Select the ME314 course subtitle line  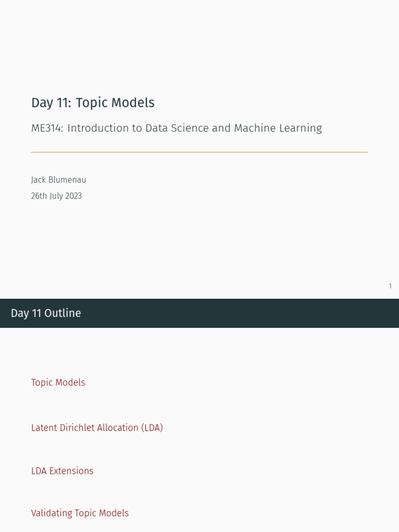177,128
